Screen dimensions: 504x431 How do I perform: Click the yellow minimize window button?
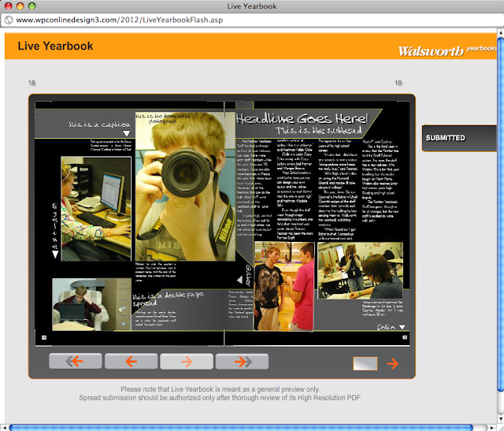[20, 6]
